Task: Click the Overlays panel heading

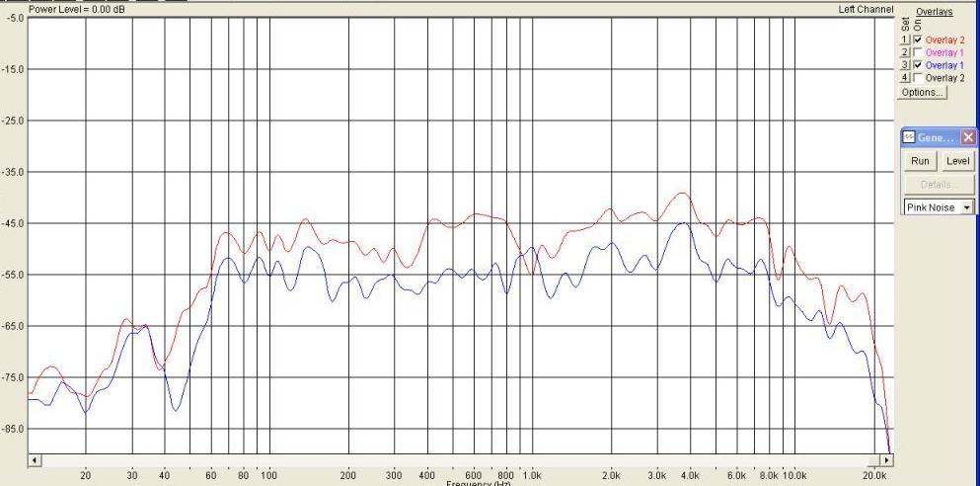Action: [x=934, y=12]
